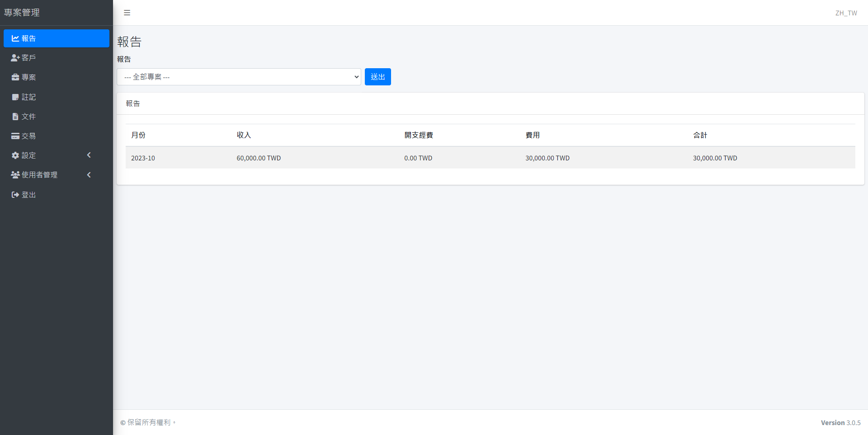Expand the 設定 submenu chevron

click(89, 155)
